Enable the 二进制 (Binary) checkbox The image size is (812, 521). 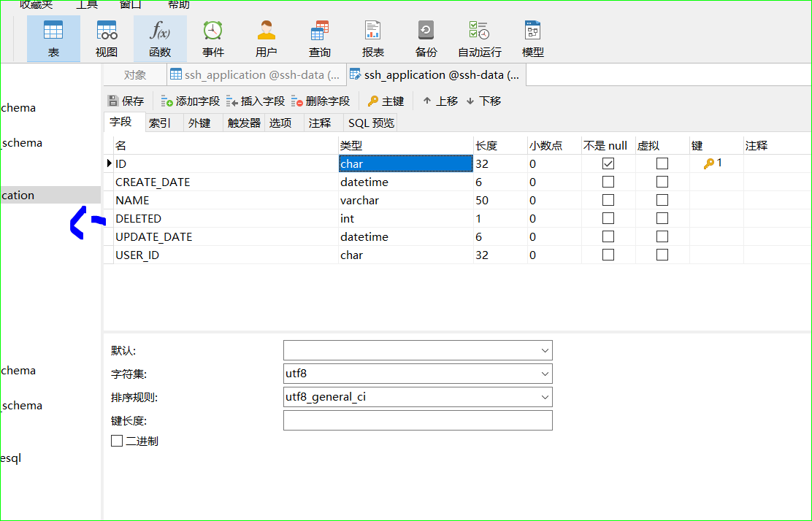(117, 441)
